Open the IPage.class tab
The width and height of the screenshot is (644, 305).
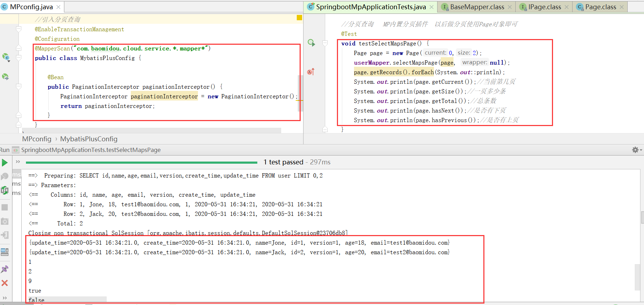pos(544,7)
